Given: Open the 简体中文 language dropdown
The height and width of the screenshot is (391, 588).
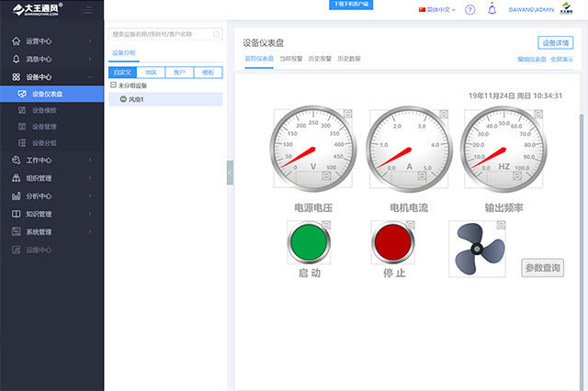Looking at the screenshot, I should (x=437, y=9).
